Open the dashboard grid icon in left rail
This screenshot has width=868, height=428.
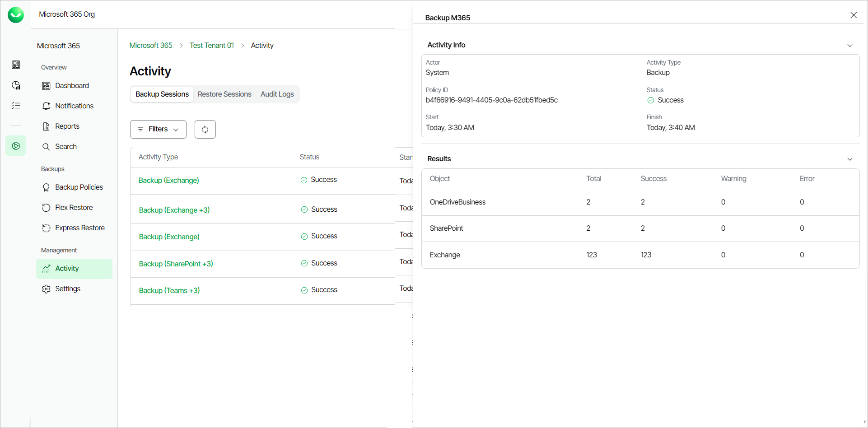16,65
